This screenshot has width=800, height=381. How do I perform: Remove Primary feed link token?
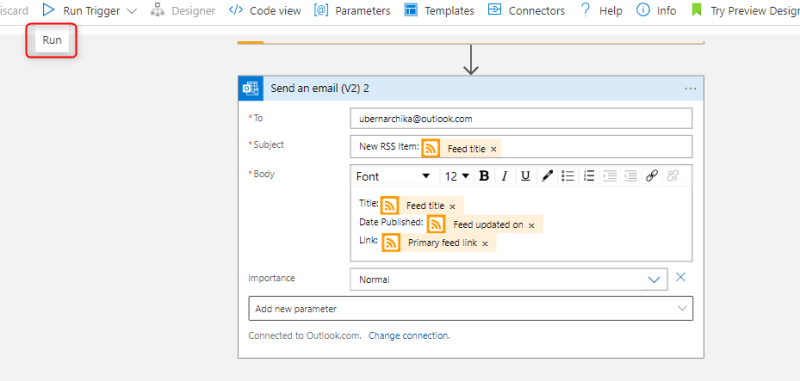coord(485,243)
